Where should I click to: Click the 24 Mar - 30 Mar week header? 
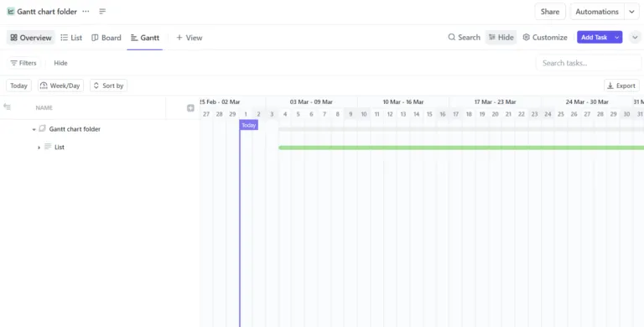coord(587,102)
